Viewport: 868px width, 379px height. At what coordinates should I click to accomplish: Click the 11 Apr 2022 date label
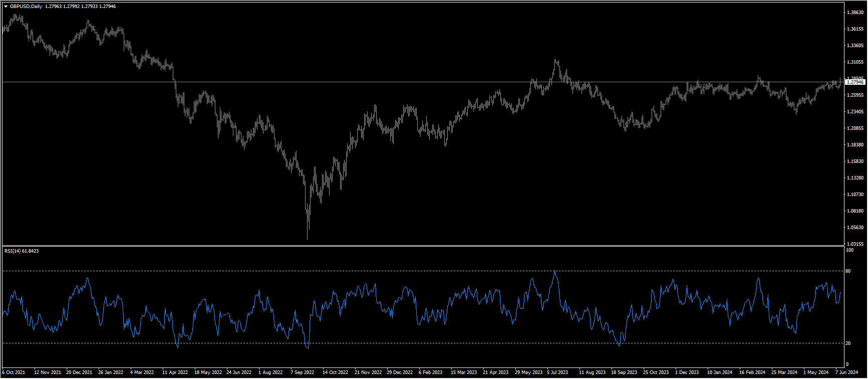(x=175, y=373)
